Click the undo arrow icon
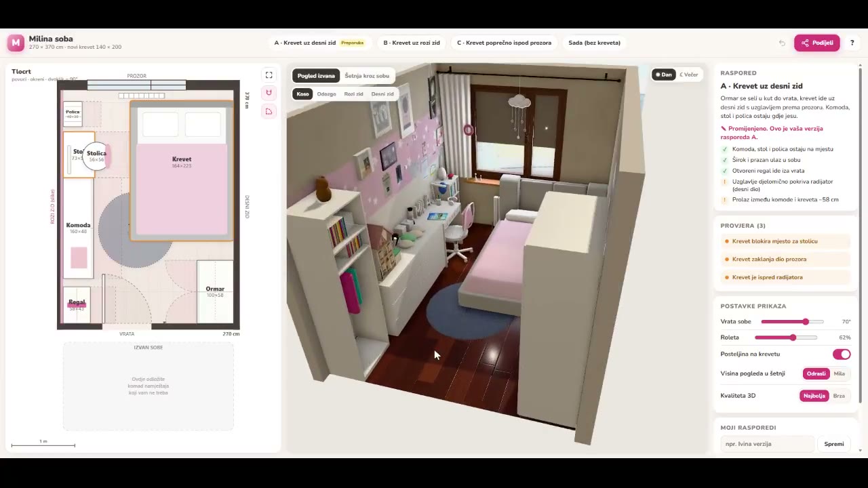The width and height of the screenshot is (868, 488). click(782, 43)
